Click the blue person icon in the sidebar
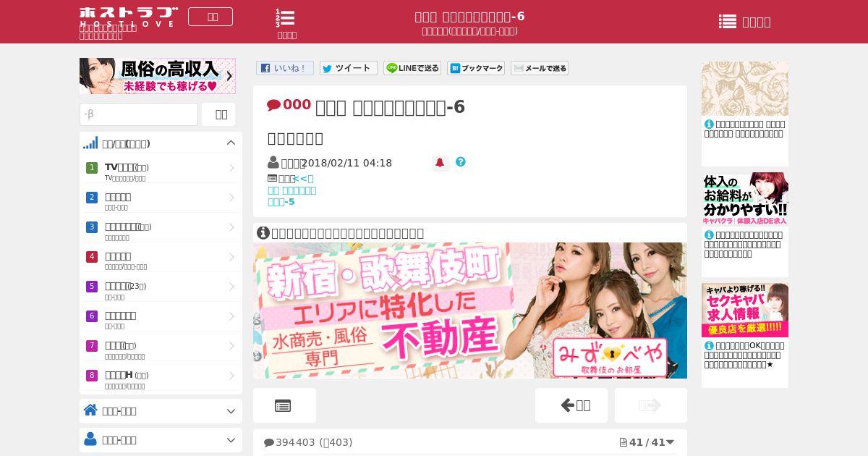 pyautogui.click(x=90, y=439)
